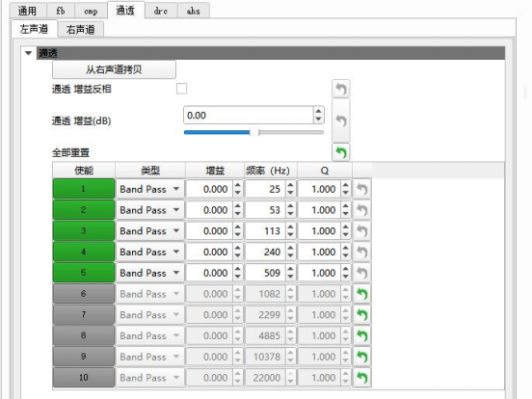Click band 3 frequency field 113
Screen dimensions: 532x399
click(266, 231)
